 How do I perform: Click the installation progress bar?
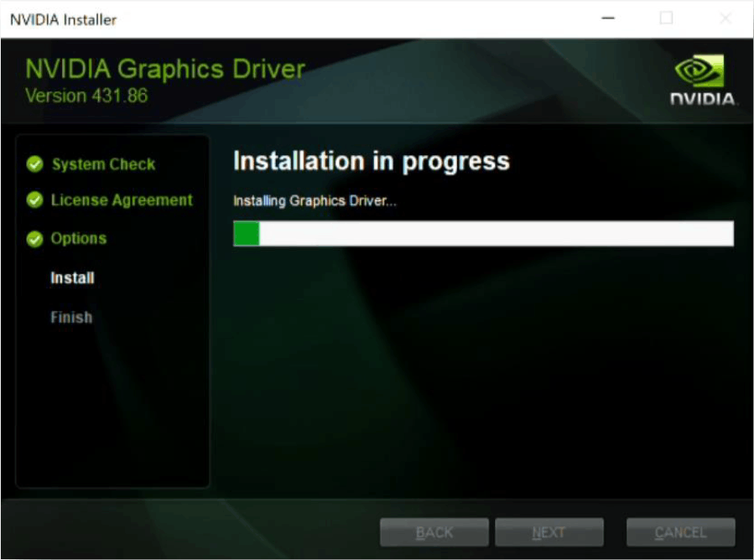pos(484,234)
